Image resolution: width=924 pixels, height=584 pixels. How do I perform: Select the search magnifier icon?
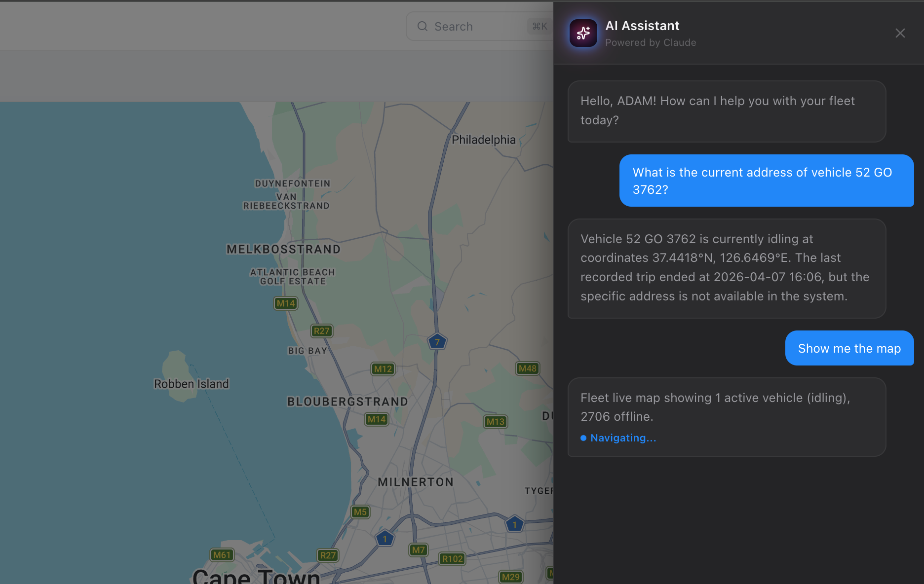pos(423,26)
